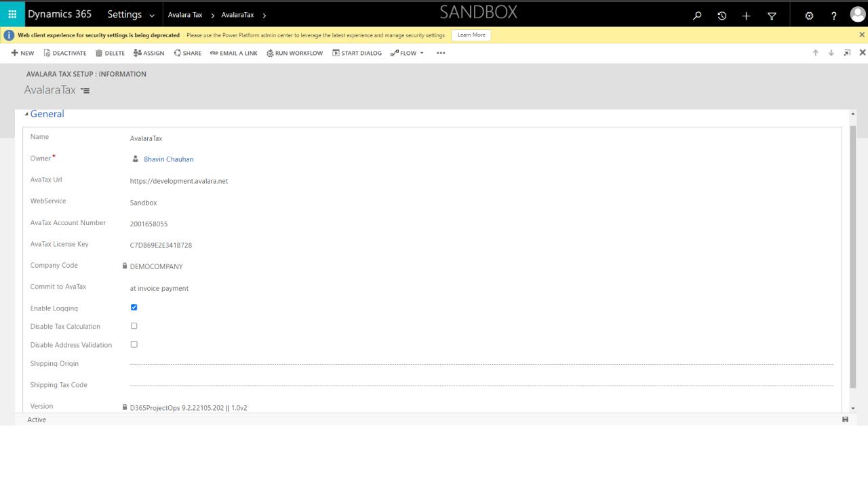The height and width of the screenshot is (488, 868).
Task: Click the AvaTax License Key value
Action: [x=161, y=245]
